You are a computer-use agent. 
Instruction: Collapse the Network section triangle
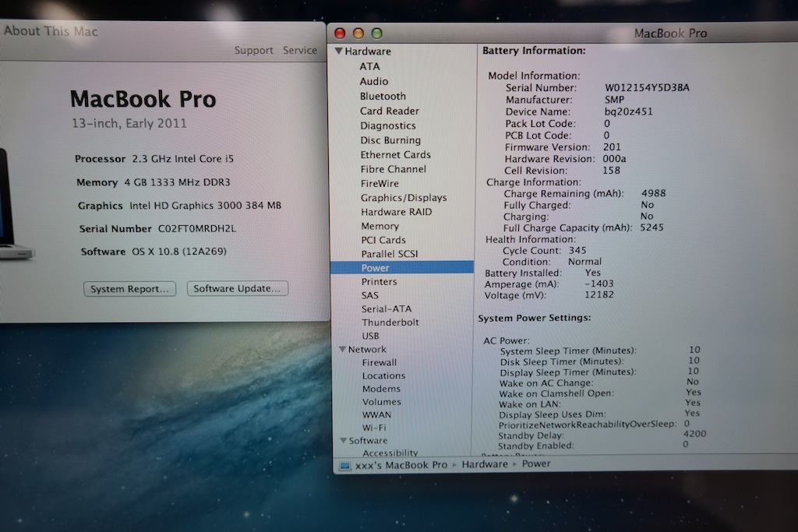pyautogui.click(x=343, y=350)
